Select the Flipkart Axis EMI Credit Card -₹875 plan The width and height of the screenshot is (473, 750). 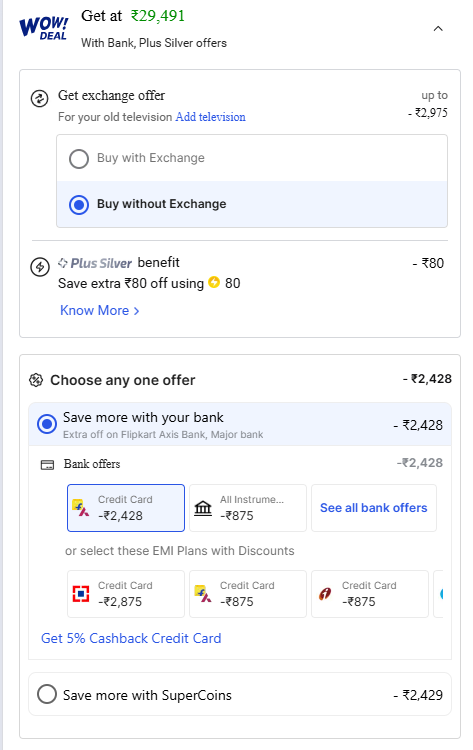coord(248,594)
